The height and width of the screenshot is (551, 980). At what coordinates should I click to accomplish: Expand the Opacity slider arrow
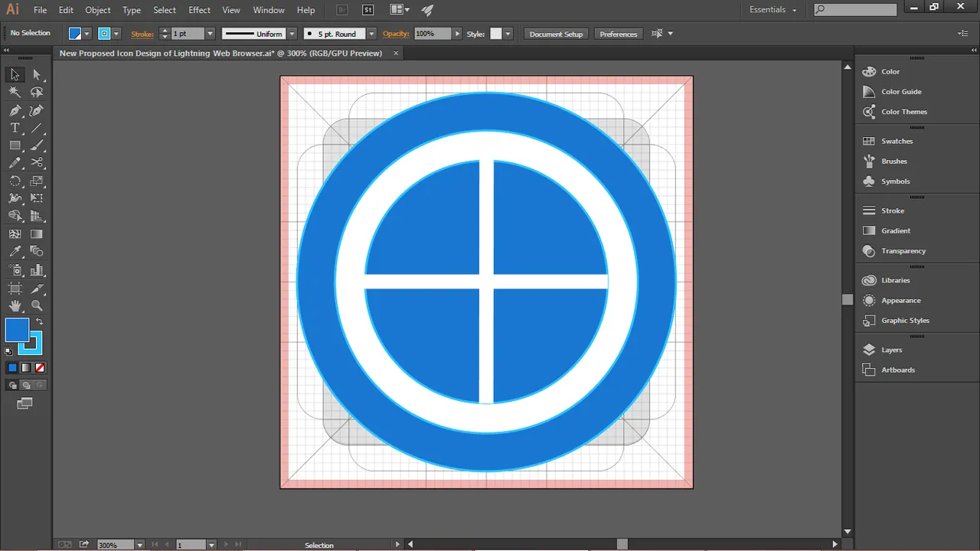pos(457,34)
